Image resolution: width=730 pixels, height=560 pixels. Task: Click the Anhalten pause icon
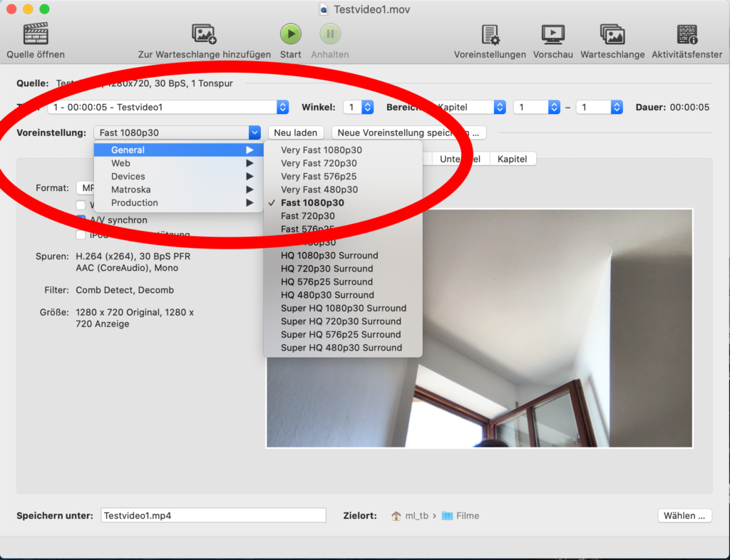pos(330,34)
